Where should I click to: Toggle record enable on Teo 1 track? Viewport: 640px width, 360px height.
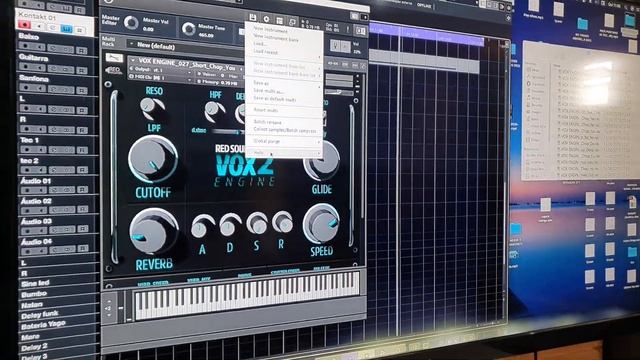click(x=27, y=149)
